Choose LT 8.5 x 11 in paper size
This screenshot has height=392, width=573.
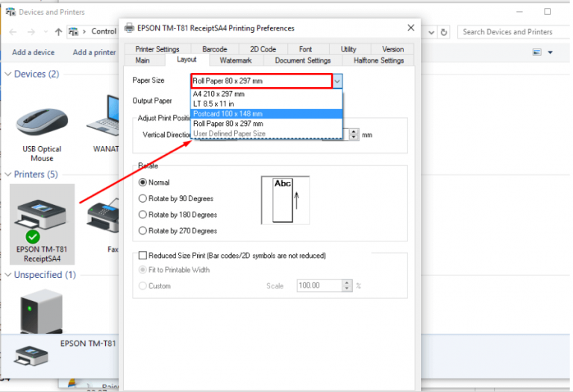tap(266, 104)
